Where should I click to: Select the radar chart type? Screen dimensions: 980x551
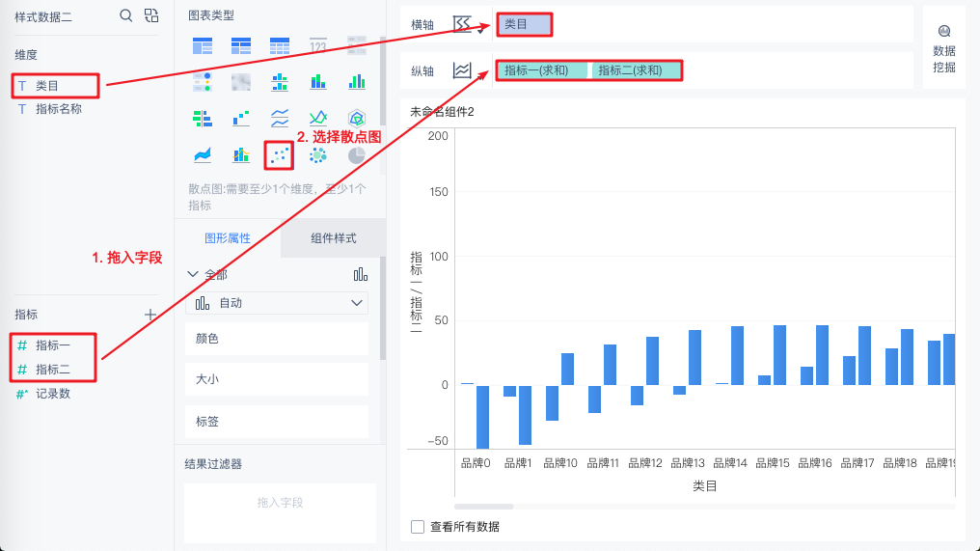click(x=356, y=118)
